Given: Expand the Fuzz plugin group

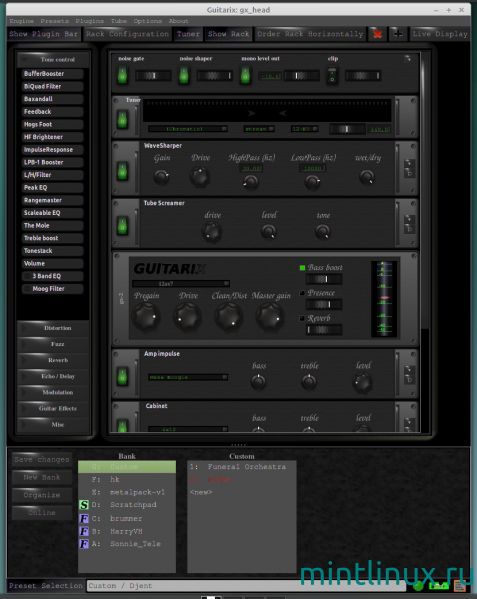Looking at the screenshot, I should 53,344.
